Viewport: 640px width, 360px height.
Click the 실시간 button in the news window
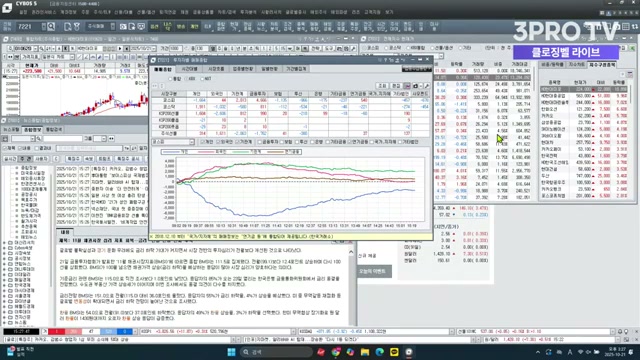[x=10, y=159]
